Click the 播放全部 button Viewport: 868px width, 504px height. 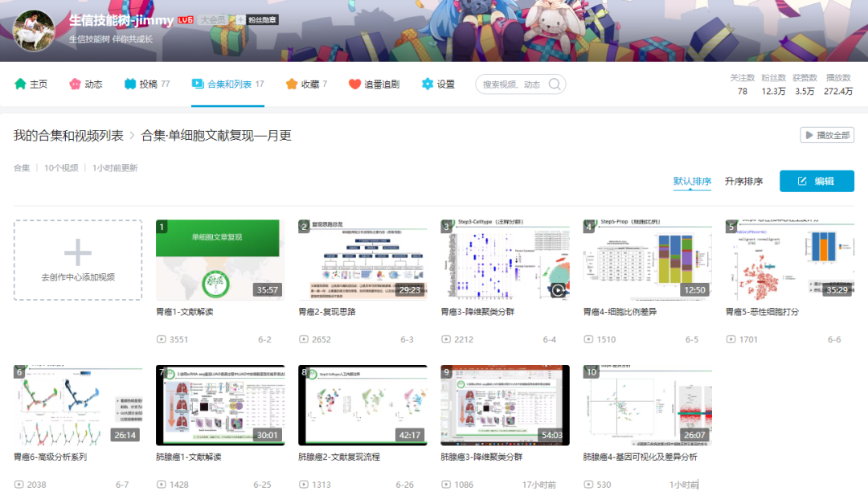pyautogui.click(x=827, y=135)
